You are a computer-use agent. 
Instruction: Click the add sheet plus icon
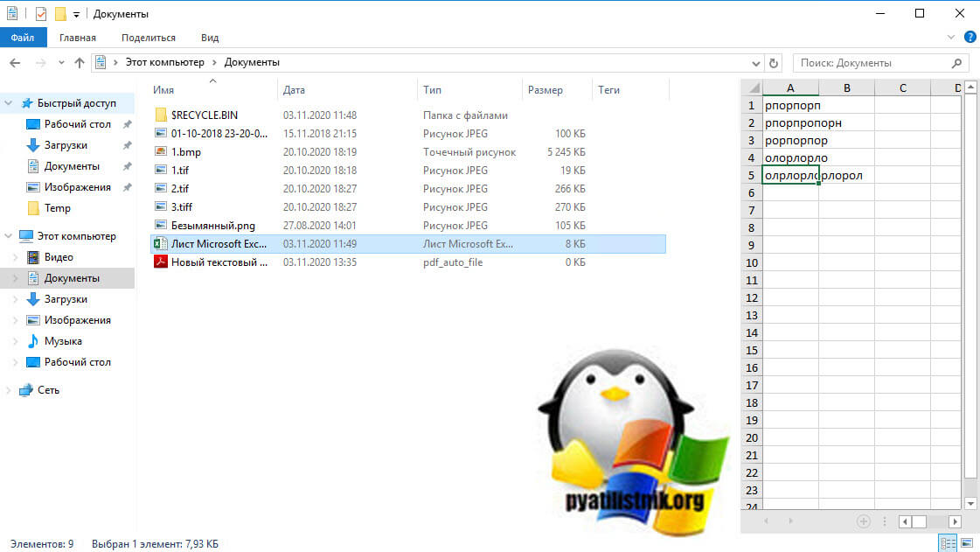(863, 521)
